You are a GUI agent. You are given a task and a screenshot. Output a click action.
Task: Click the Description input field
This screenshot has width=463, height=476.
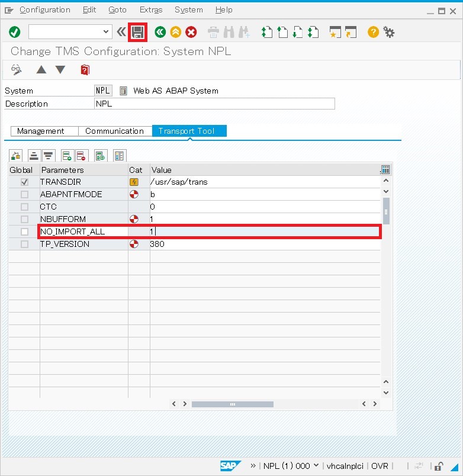coord(215,104)
